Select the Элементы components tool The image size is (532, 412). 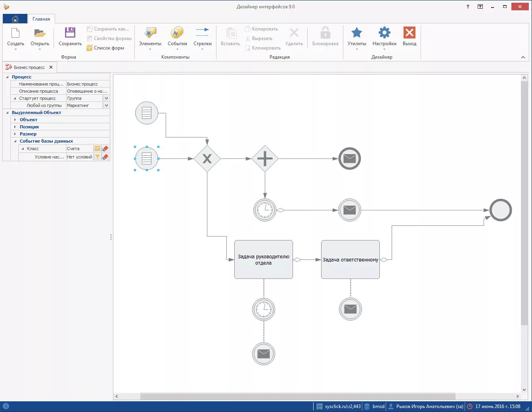coord(150,38)
